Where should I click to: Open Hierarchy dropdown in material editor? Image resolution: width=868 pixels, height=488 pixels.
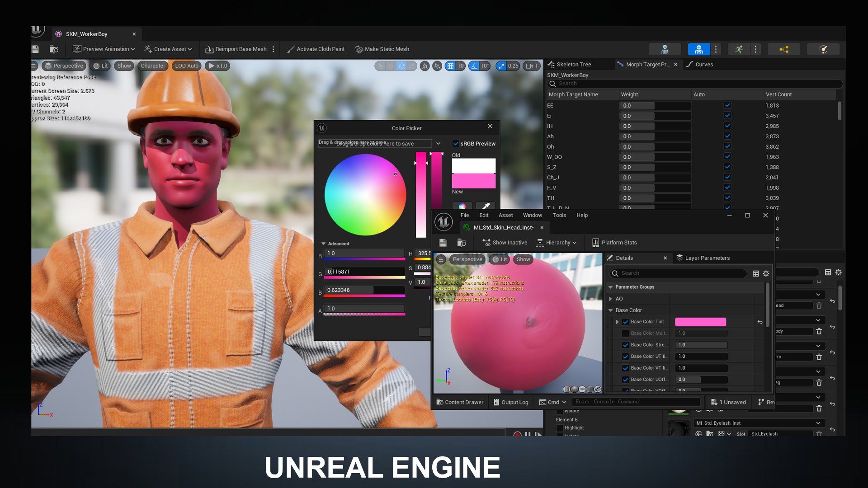pos(557,243)
